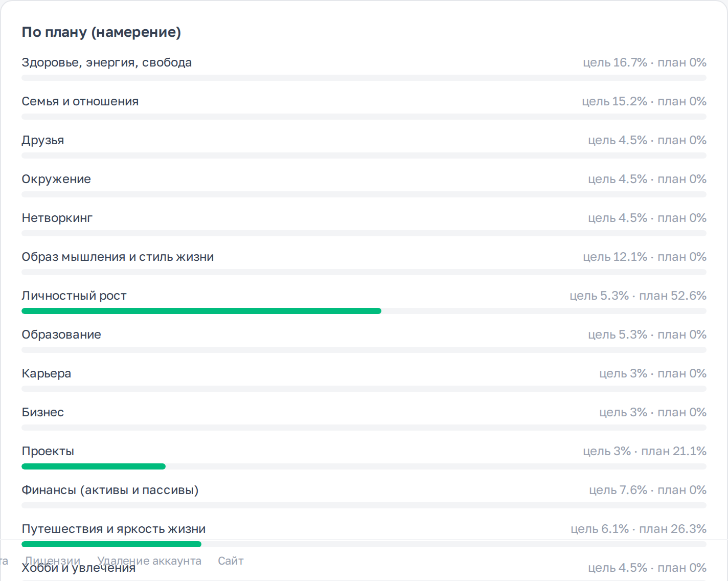
Task: Select the Образование category label
Action: (x=61, y=334)
